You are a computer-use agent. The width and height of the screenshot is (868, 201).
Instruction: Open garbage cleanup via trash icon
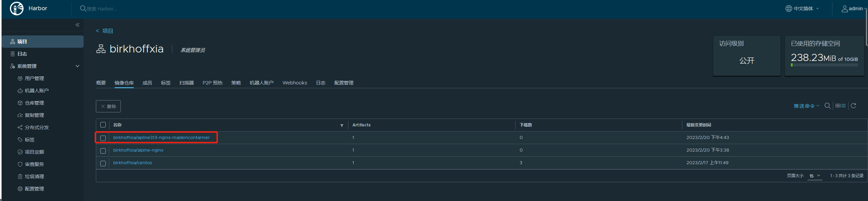click(20, 176)
